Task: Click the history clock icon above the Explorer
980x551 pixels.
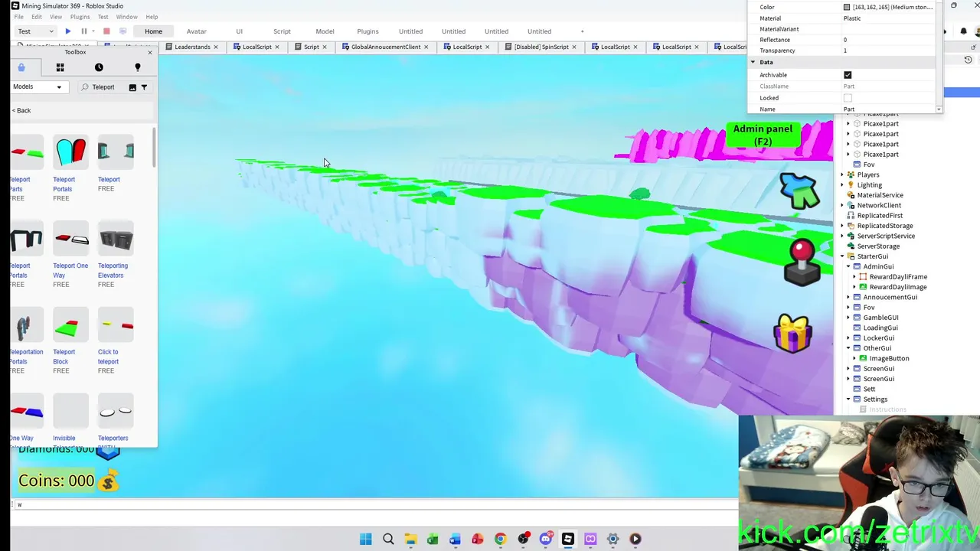Action: [x=968, y=60]
